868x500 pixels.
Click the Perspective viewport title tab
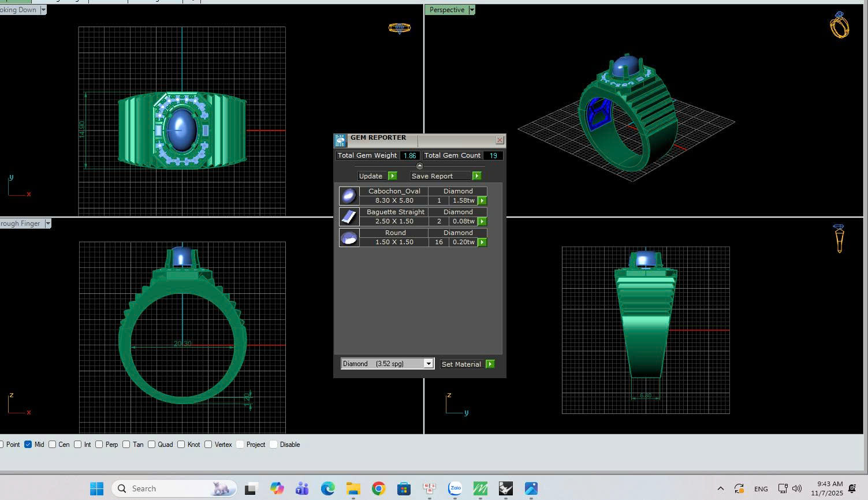point(446,10)
